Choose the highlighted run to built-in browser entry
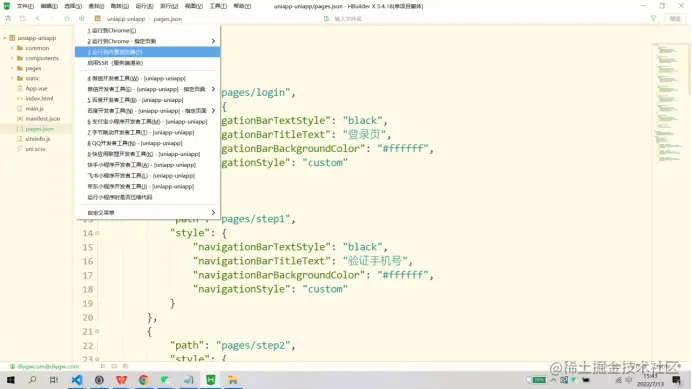The height and width of the screenshot is (389, 692). click(147, 52)
